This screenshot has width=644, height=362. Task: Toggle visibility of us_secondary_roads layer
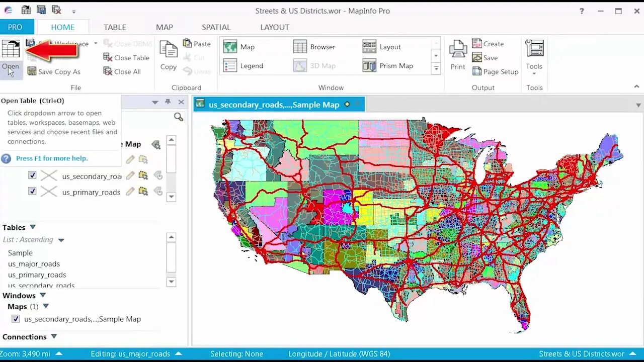tap(32, 175)
